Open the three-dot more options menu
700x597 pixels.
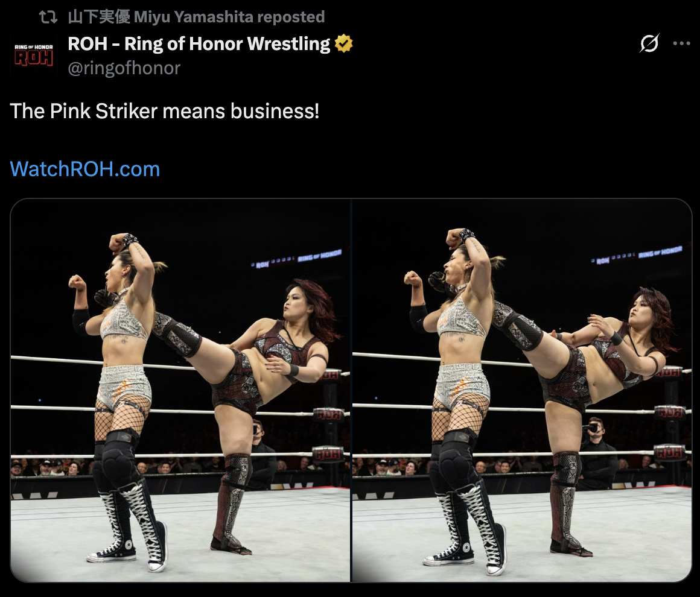(682, 43)
